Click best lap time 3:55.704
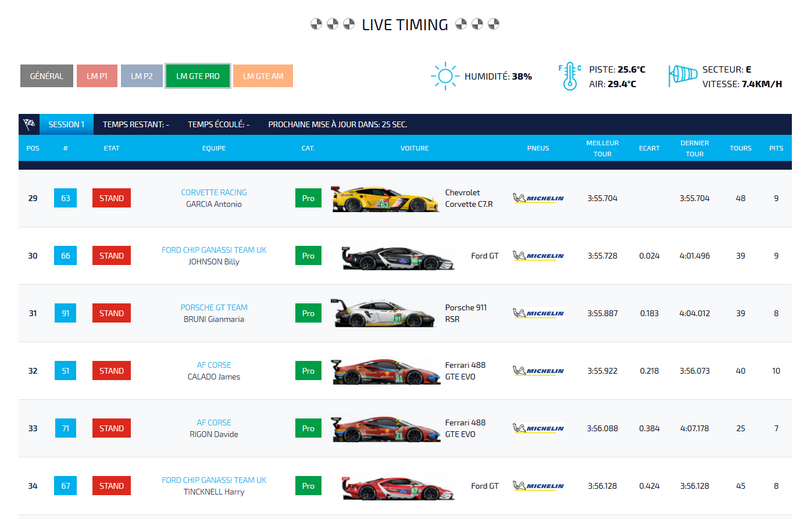Screen dimensions: 800x519 [603, 198]
